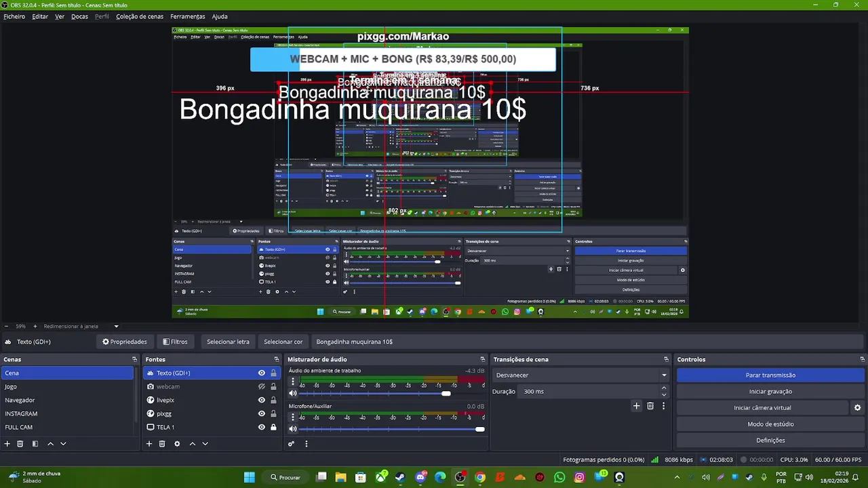868x488 pixels.
Task: Open scene filters icon in Cenas panel
Action: (x=35, y=444)
